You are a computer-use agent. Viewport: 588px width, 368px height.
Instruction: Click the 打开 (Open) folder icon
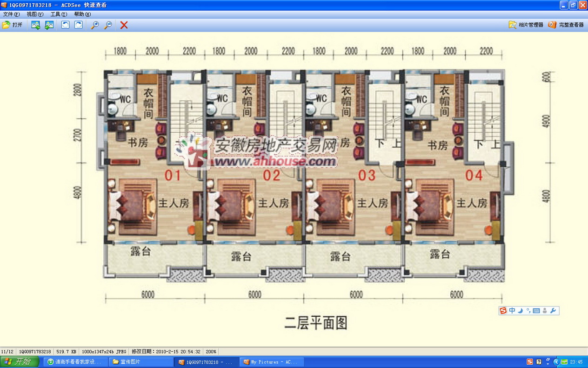pos(7,25)
